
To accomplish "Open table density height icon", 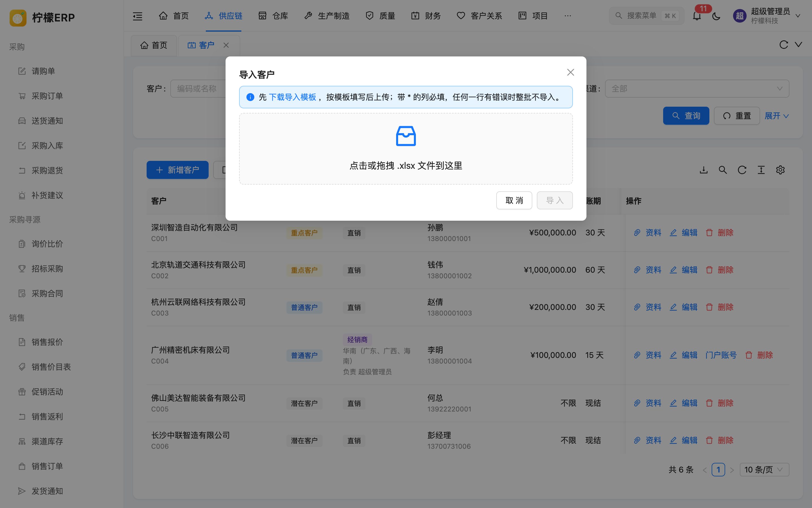I will 761,170.
